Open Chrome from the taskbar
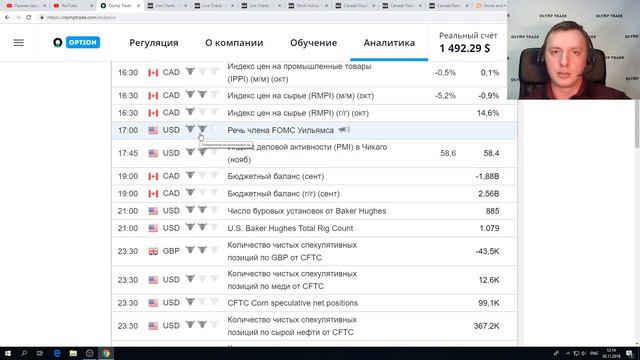 (x=106, y=353)
